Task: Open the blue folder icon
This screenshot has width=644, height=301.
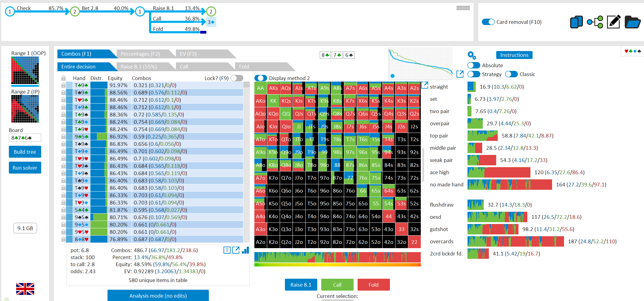Action: pos(632,22)
